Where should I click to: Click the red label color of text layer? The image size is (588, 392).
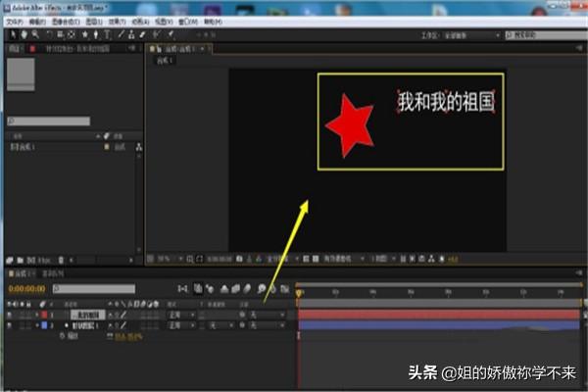(x=42, y=315)
